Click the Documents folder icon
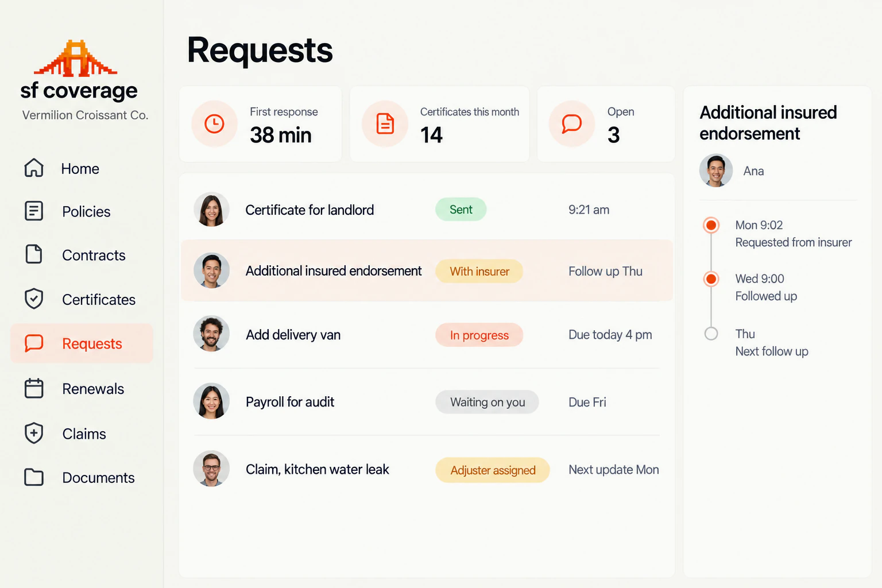 pyautogui.click(x=34, y=477)
